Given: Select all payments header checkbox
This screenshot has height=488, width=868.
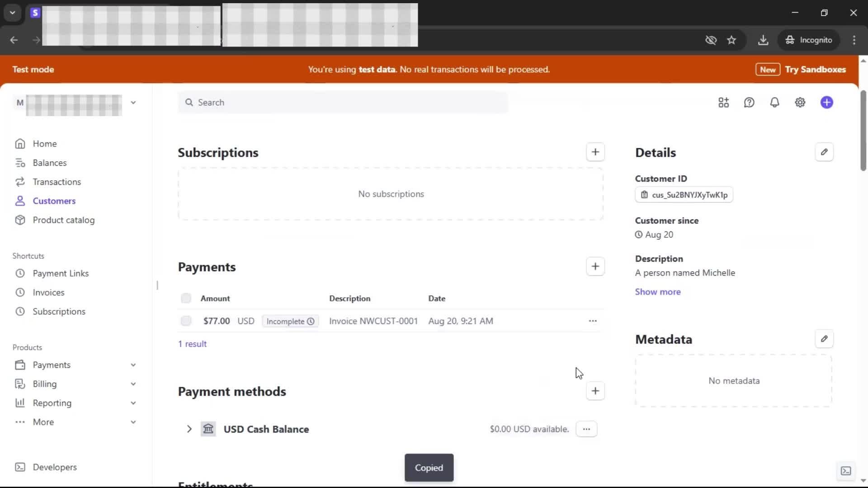Looking at the screenshot, I should 186,298.
